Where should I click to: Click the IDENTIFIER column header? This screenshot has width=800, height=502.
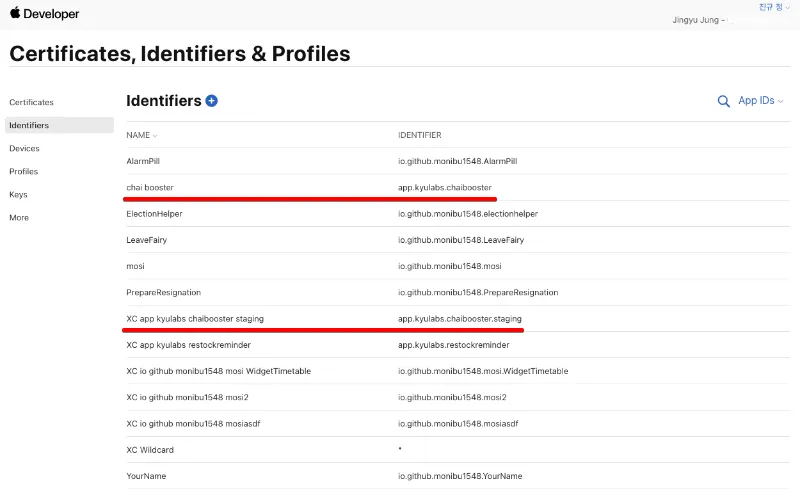pyautogui.click(x=419, y=135)
